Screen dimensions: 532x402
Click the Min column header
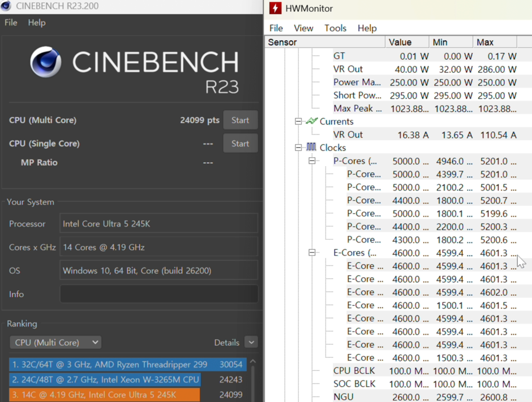click(451, 42)
